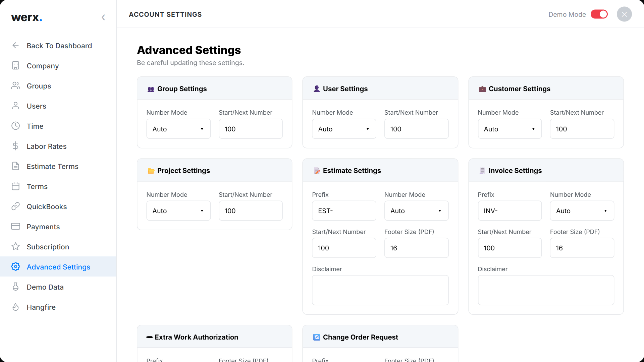The height and width of the screenshot is (362, 644).
Task: Collapse the sidebar with the chevron
Action: pyautogui.click(x=103, y=17)
